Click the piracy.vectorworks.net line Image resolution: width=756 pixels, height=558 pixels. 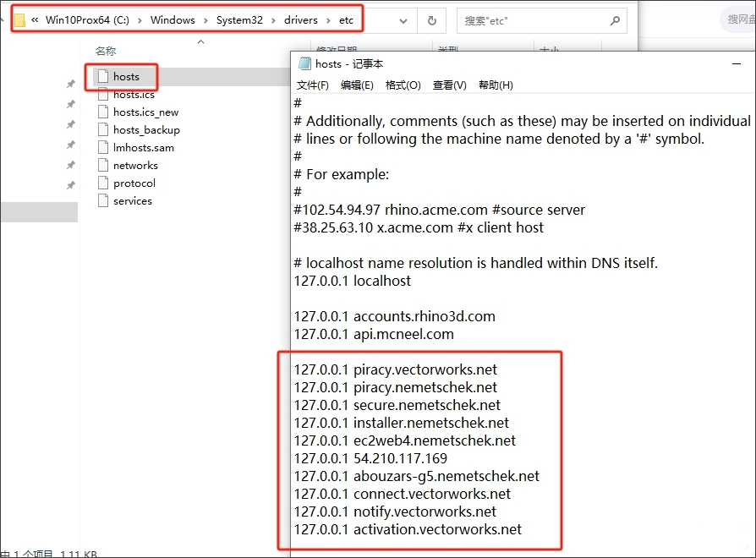coord(396,370)
